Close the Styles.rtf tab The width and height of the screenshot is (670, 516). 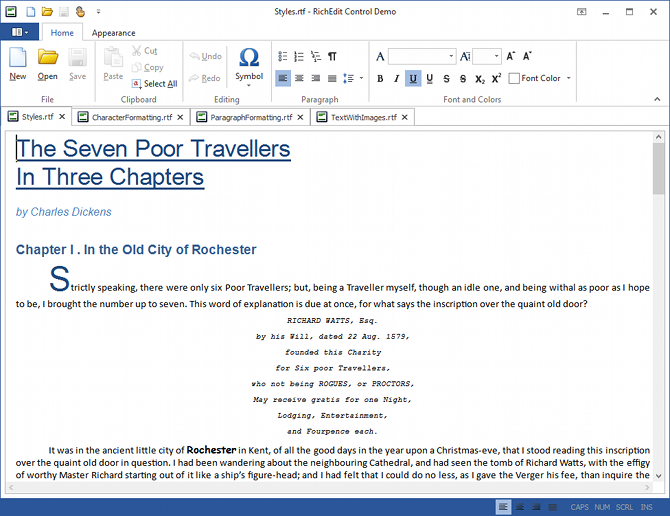[x=62, y=117]
